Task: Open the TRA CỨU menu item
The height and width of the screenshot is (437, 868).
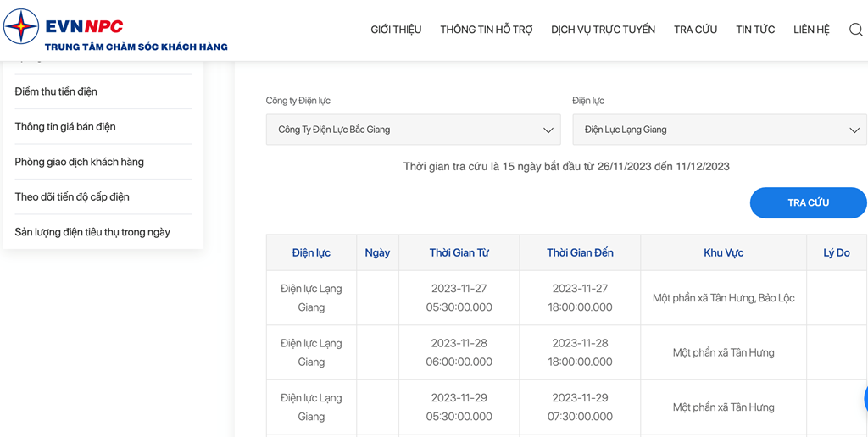Action: (695, 30)
